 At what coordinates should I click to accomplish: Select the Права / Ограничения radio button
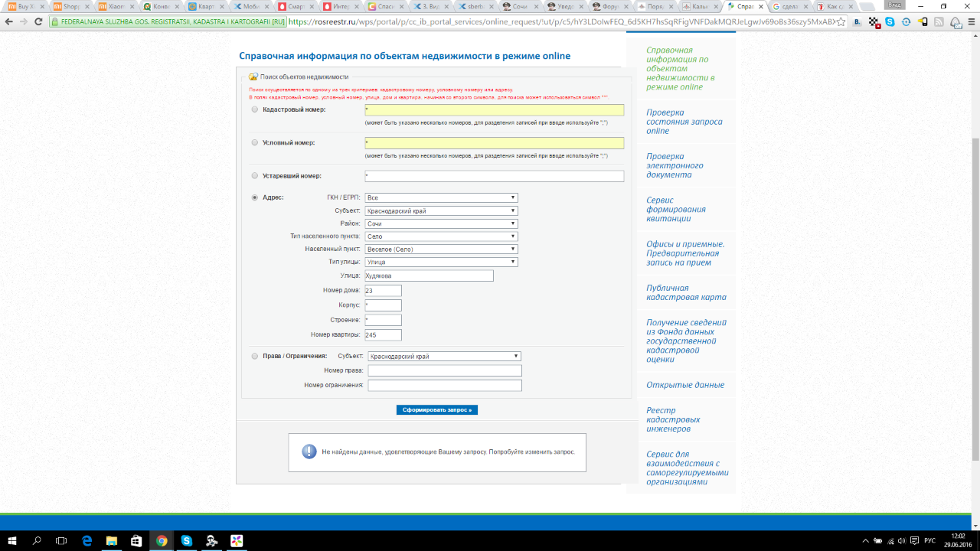point(255,356)
